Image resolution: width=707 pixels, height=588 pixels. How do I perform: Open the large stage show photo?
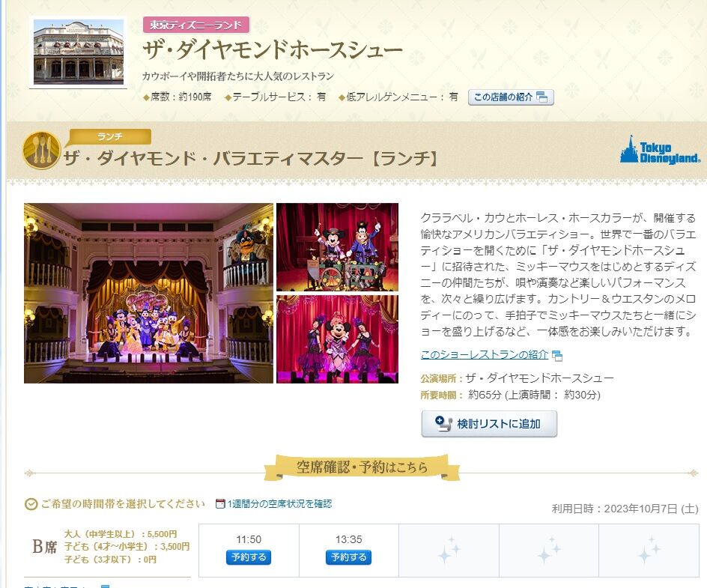(148, 293)
